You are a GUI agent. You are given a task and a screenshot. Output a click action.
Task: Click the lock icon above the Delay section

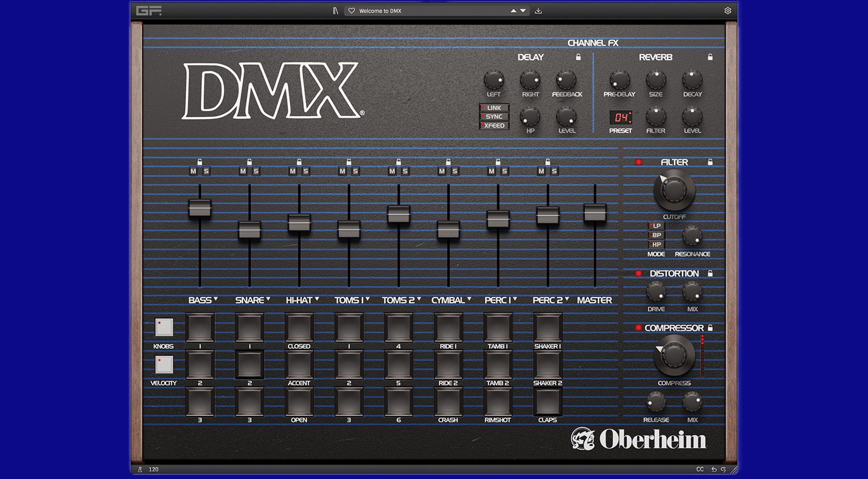coord(578,57)
